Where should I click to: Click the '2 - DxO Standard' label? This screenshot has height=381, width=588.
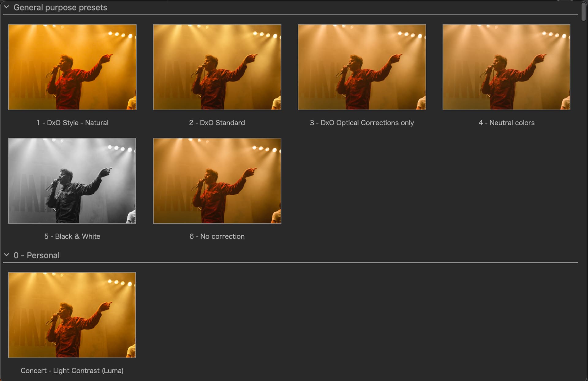coord(217,123)
